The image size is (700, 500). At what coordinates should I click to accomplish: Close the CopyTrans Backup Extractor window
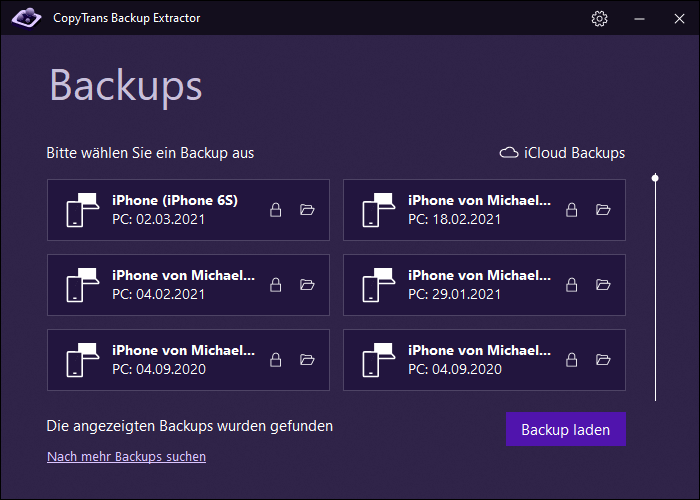coord(679,19)
